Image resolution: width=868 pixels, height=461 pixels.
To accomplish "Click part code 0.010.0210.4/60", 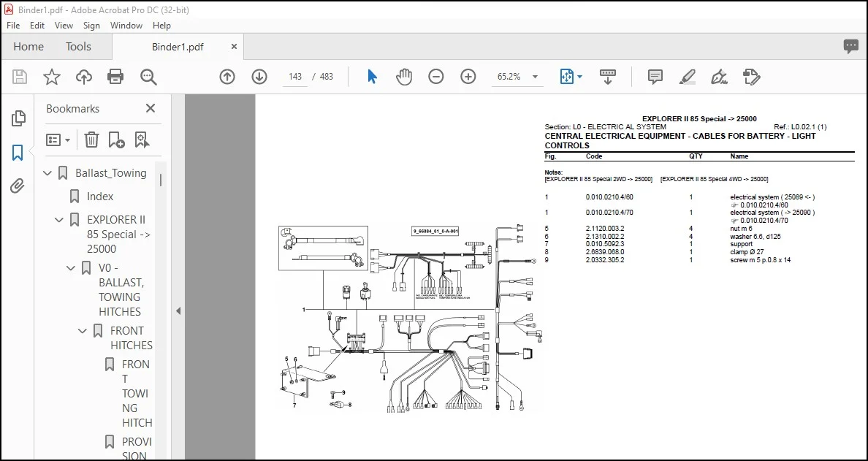I will tap(609, 197).
